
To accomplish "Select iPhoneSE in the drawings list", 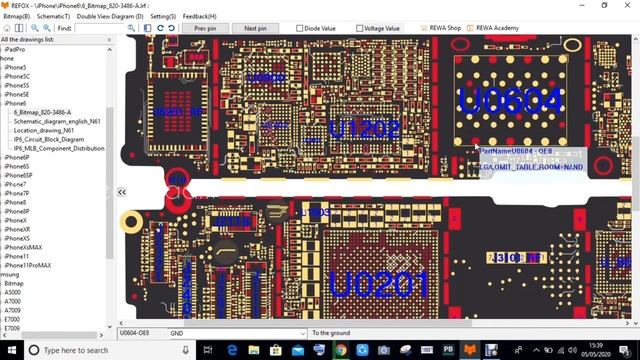I will coord(17,94).
